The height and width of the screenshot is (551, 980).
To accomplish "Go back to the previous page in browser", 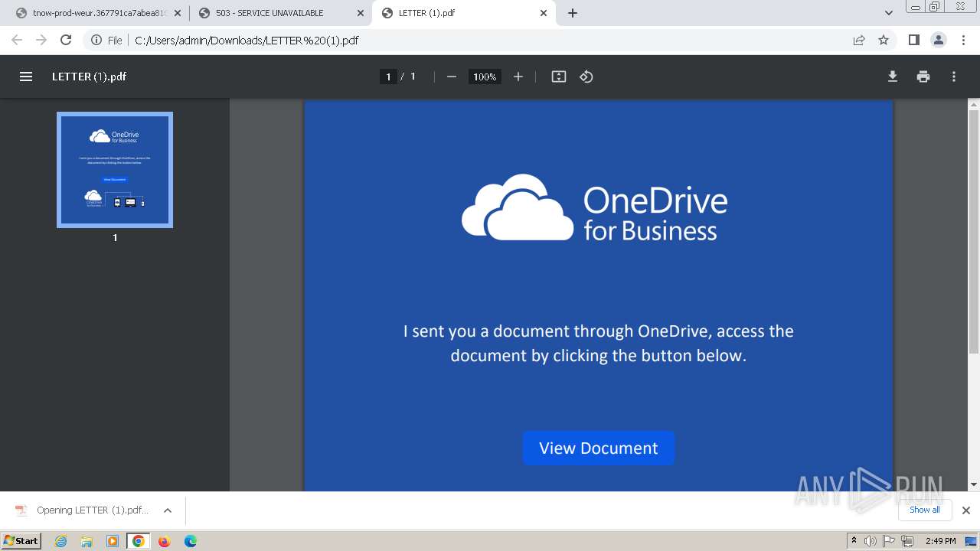I will click(x=17, y=40).
